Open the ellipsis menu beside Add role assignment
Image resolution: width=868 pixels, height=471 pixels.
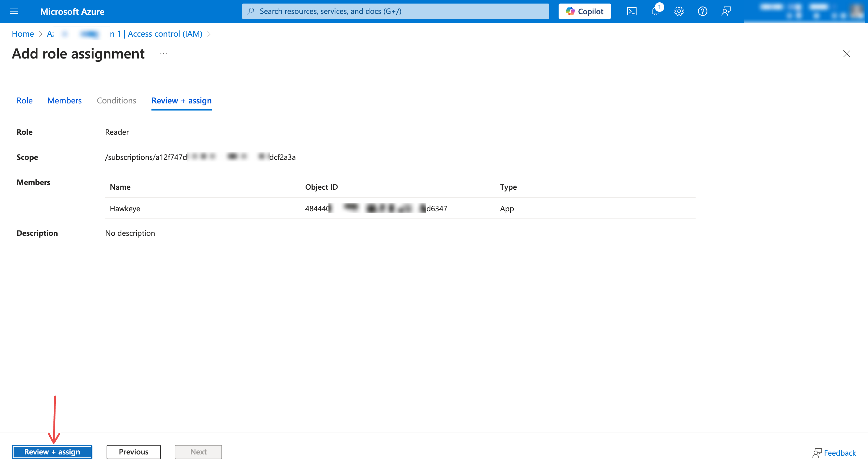(x=164, y=54)
